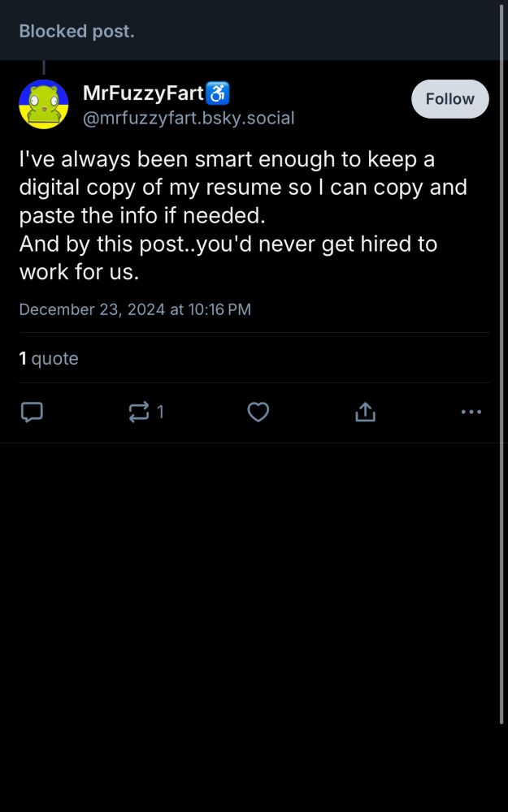Click the reply speech bubble icon

pos(31,412)
